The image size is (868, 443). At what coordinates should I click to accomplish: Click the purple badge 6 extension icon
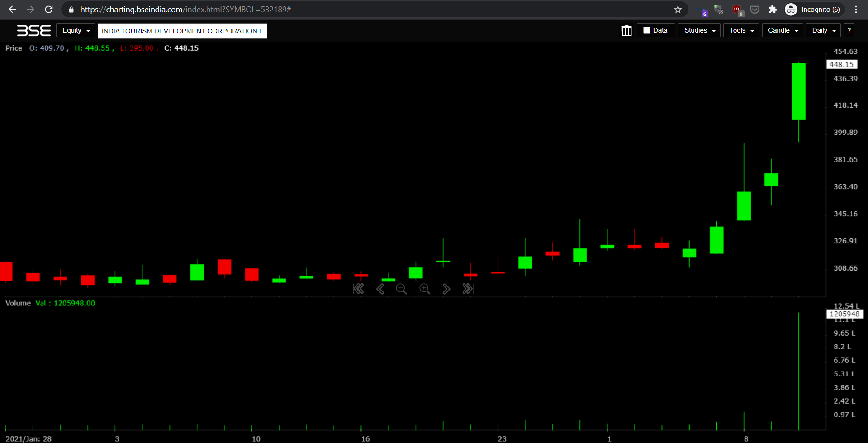point(704,11)
